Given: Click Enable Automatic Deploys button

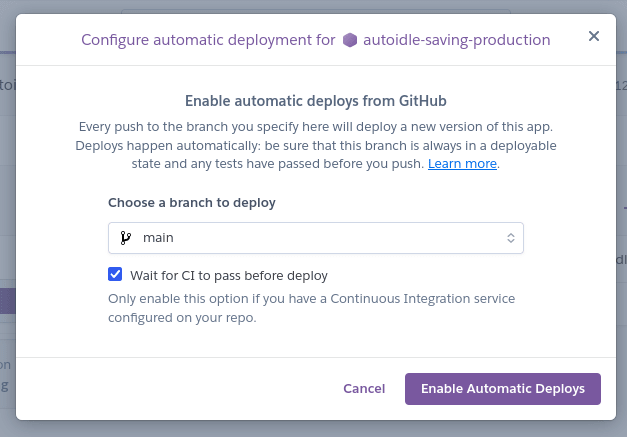Looking at the screenshot, I should 502,388.
